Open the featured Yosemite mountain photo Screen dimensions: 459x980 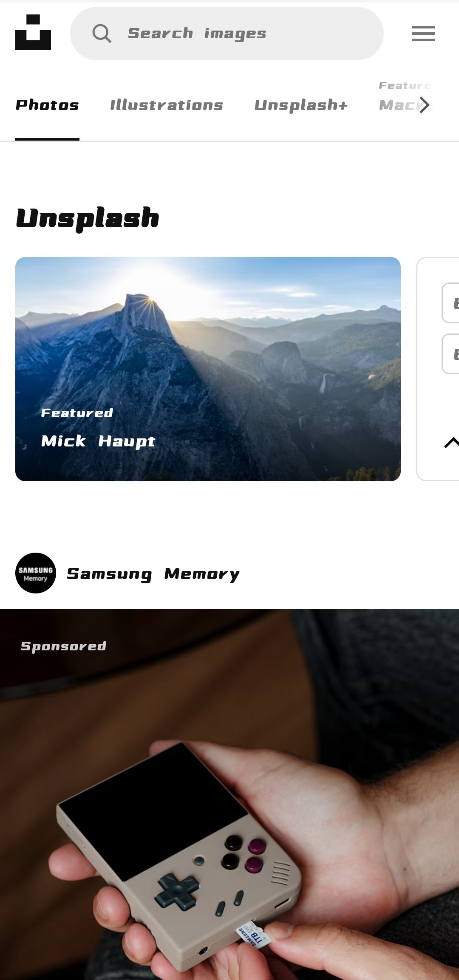click(x=208, y=369)
